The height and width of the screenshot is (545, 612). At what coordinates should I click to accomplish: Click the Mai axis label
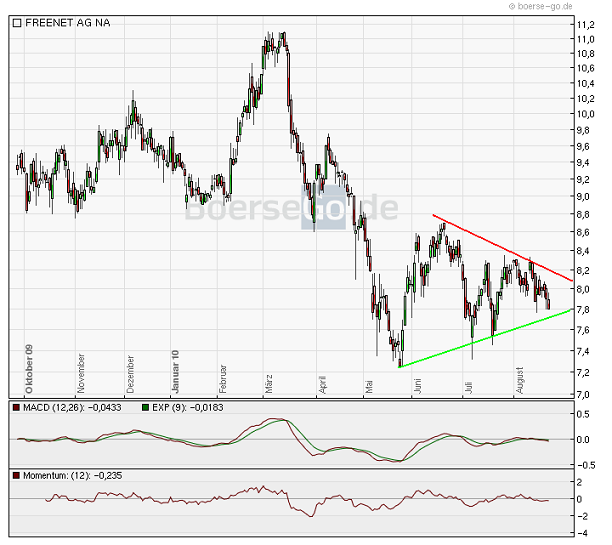tap(369, 386)
